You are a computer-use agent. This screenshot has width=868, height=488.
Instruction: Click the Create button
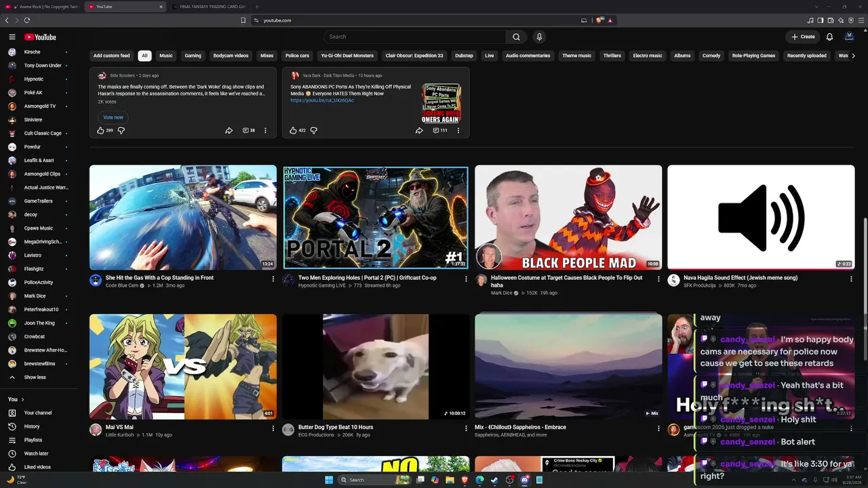click(x=803, y=37)
